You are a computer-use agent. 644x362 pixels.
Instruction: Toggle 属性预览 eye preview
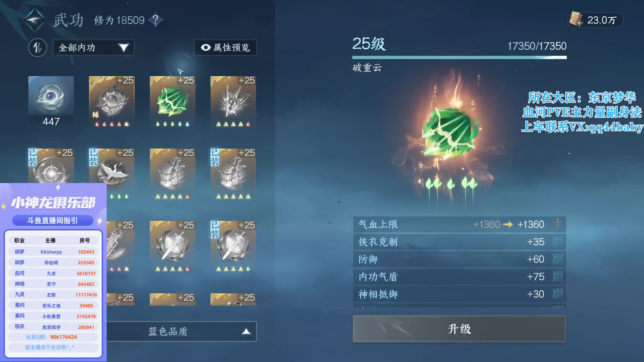click(x=225, y=48)
